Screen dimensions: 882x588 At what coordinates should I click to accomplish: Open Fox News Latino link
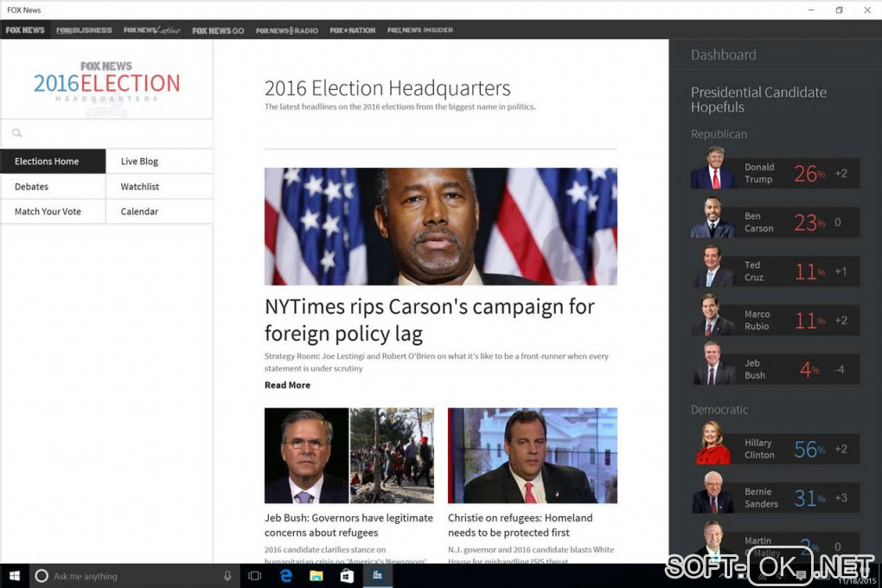152,30
